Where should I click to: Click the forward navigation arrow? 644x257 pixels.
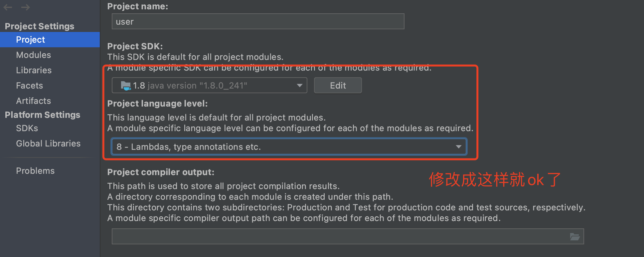[25, 7]
